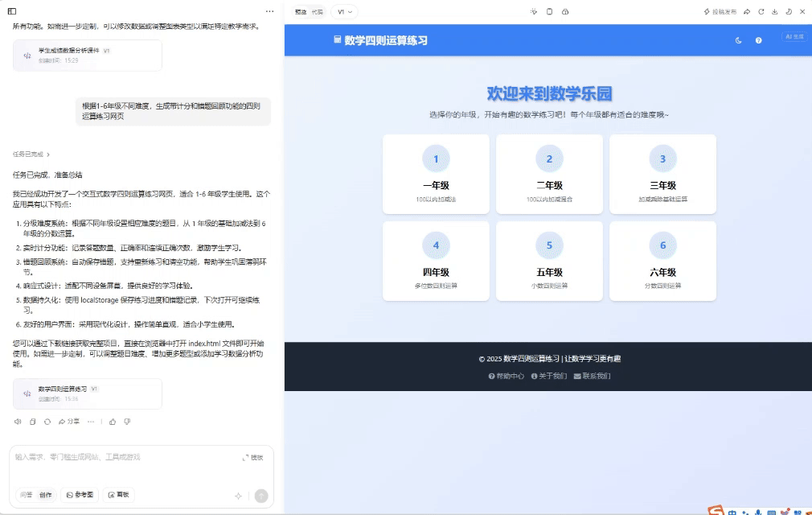Screen dimensions: 812x515
Task: Switch input mode from 创作 to 问答
Action: click(26, 494)
